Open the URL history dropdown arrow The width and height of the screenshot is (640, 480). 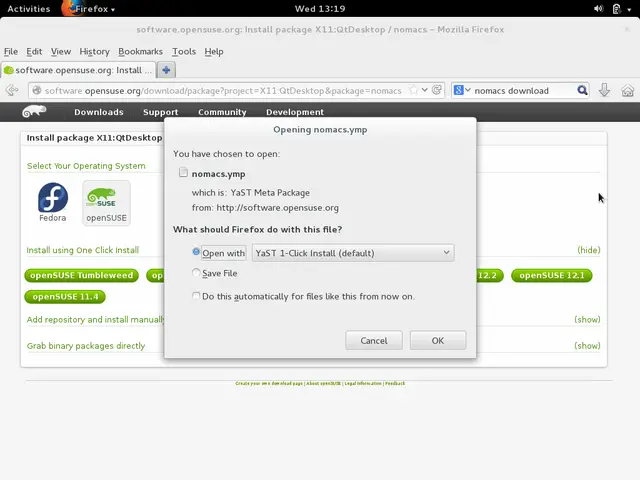[x=424, y=90]
